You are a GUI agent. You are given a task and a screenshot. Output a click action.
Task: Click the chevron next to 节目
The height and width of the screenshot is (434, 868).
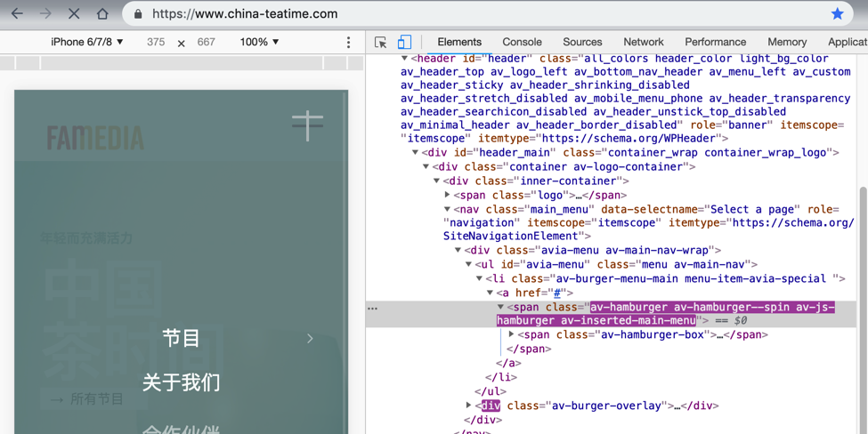pos(310,338)
